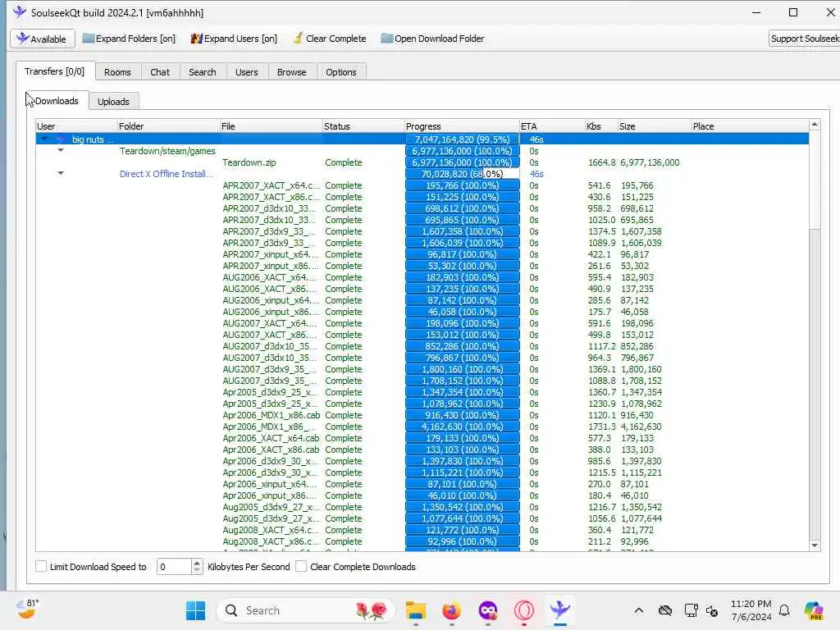Click the 1731.3 Kbs value
Screen dimensions: 840x630
601,427
